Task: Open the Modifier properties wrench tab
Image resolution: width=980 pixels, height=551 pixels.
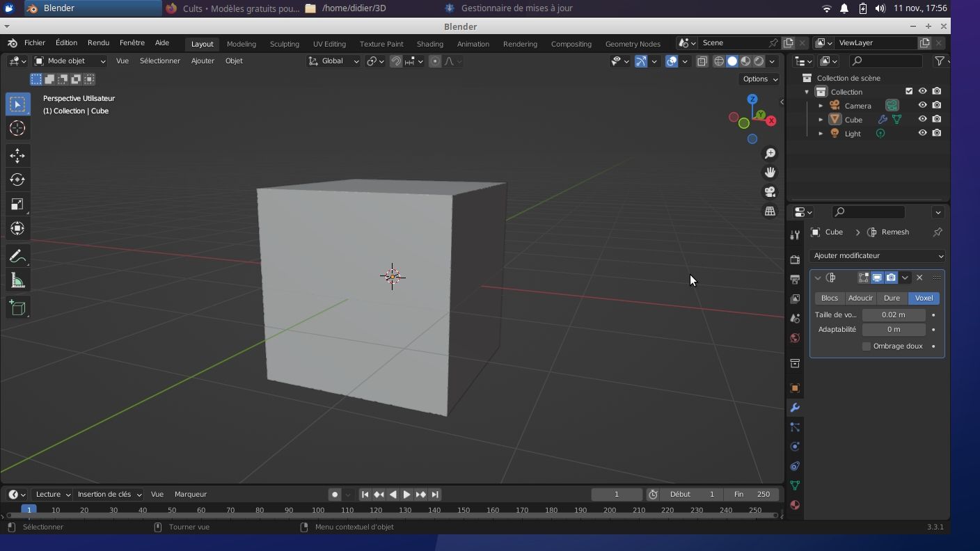Action: tap(794, 408)
